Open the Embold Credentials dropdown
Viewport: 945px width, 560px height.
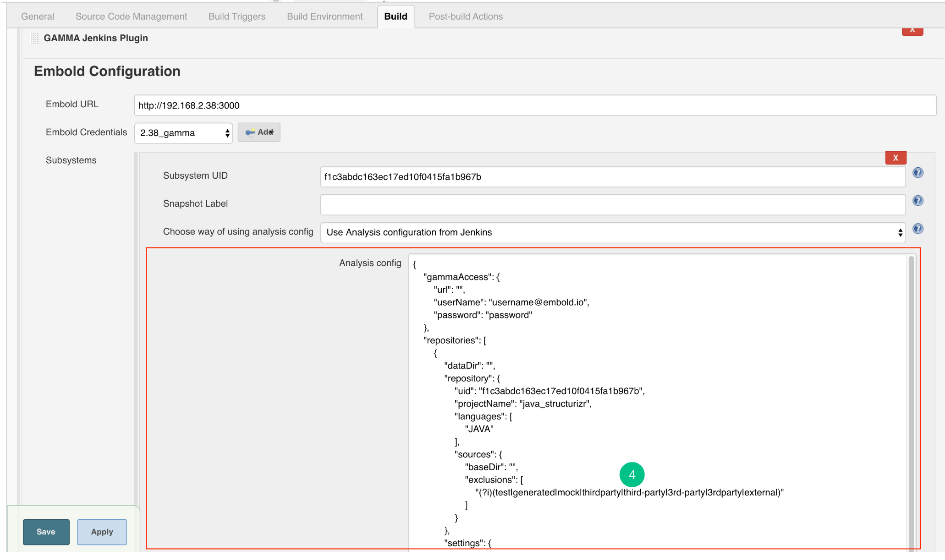pyautogui.click(x=184, y=133)
